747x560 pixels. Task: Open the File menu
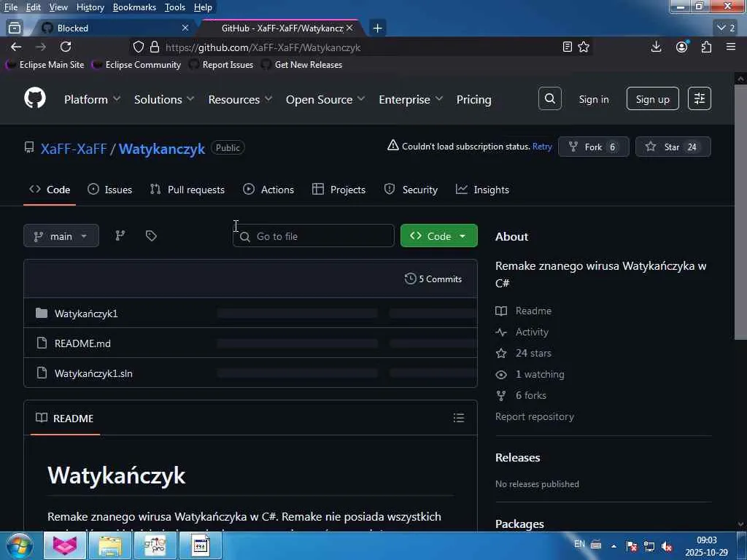point(11,7)
